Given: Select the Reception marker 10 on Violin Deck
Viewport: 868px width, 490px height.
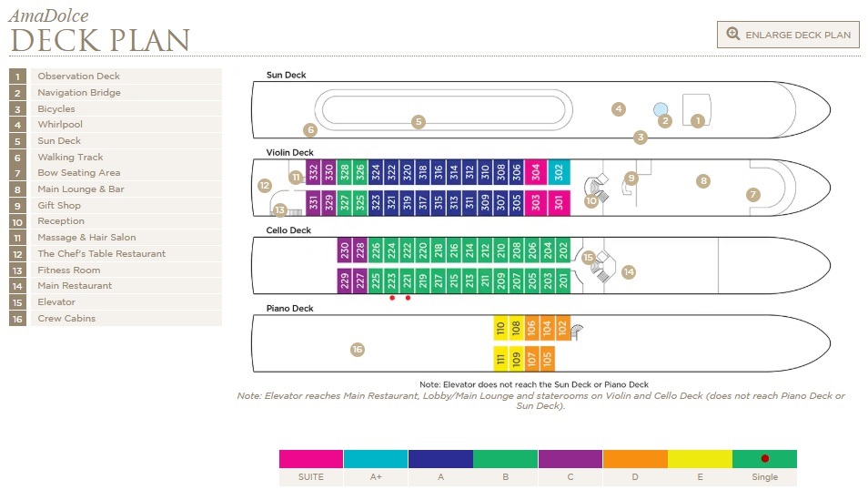Looking at the screenshot, I should 591,200.
